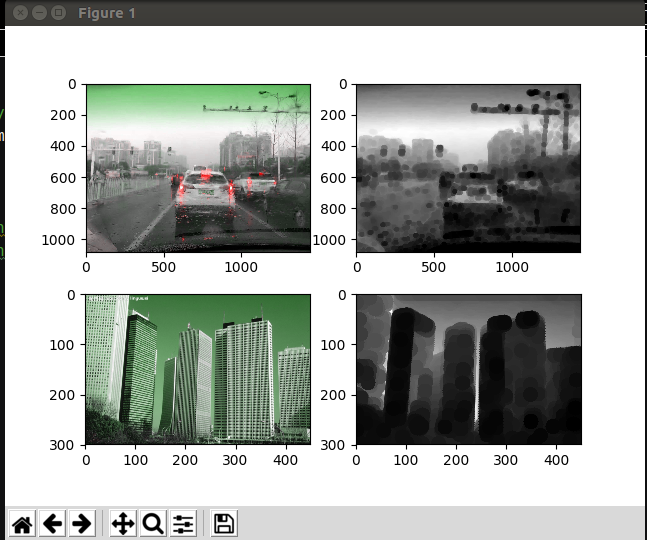
Task: Go forward to next view arrow
Action: tap(82, 523)
